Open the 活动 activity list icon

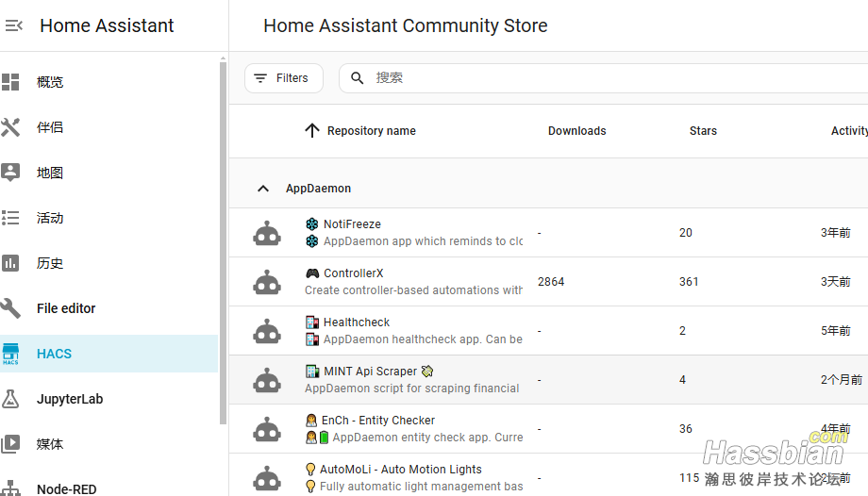point(10,218)
